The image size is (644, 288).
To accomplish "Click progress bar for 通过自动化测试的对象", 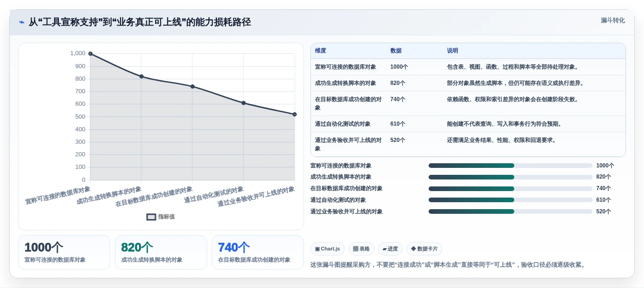I will (510, 200).
